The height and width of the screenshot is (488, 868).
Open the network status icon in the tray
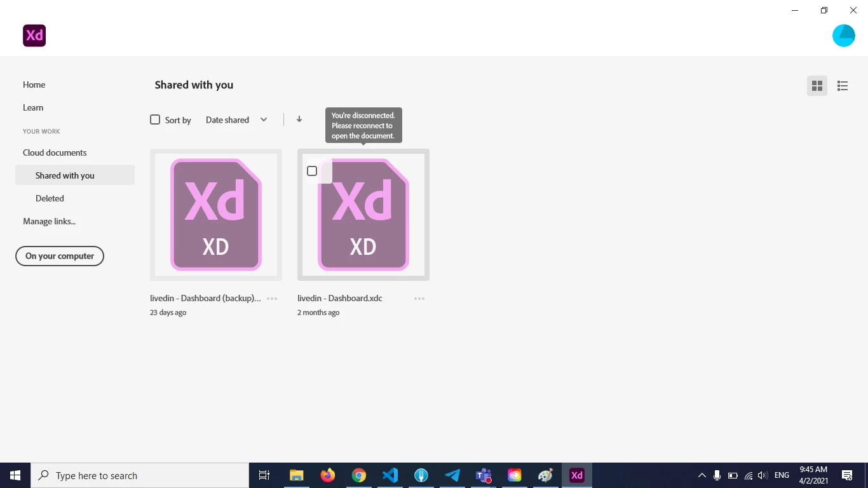749,475
